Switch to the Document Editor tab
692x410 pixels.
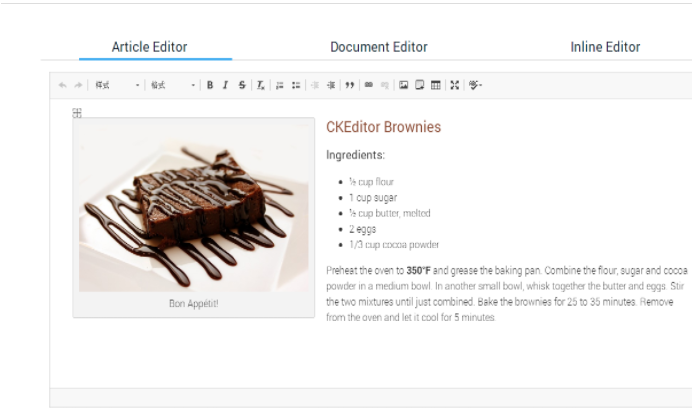[x=378, y=47]
